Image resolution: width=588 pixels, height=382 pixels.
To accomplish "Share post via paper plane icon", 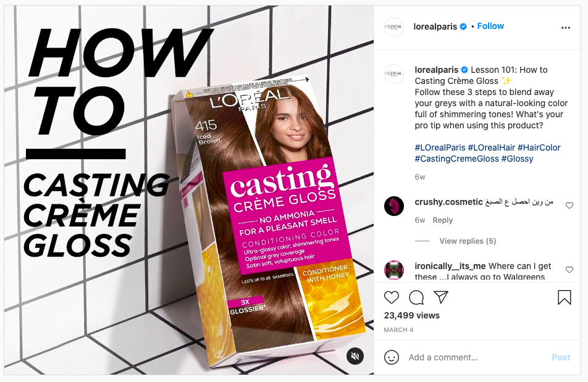I will tap(441, 297).
